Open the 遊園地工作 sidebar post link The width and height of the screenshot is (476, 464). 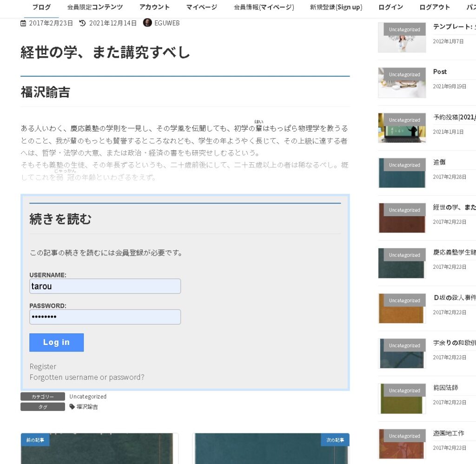448,433
